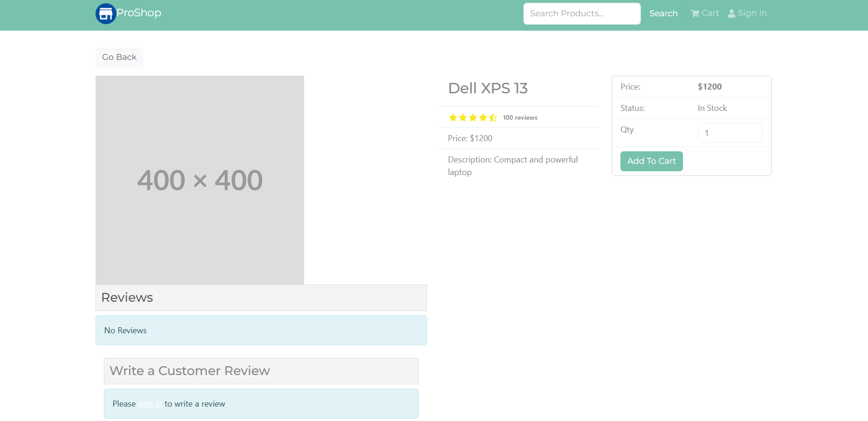This screenshot has width=868, height=421.
Task: Click the star rating icons
Action: coord(473,117)
